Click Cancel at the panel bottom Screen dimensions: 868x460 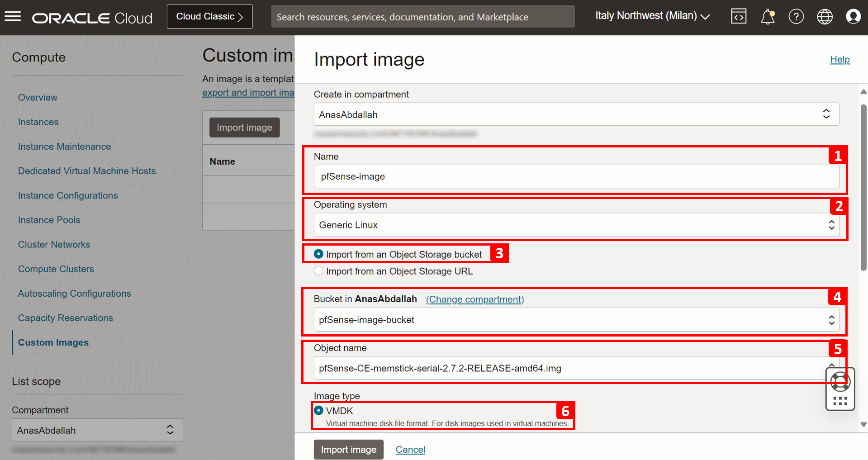(410, 450)
